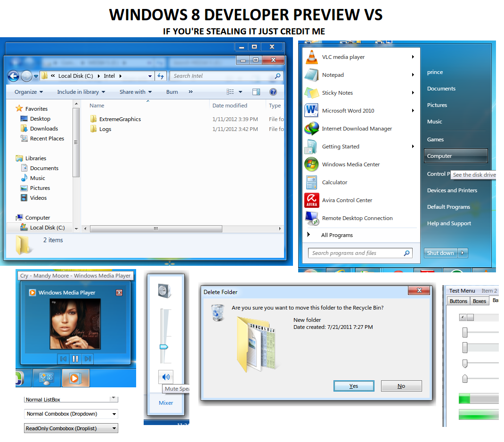Mute the speakers in the volume flyout
The width and height of the screenshot is (504, 442).
click(x=166, y=377)
